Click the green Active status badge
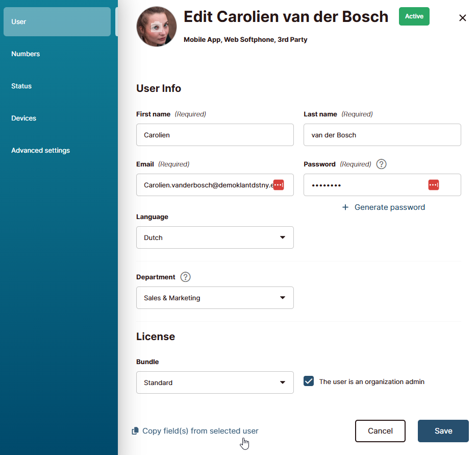Image resolution: width=476 pixels, height=455 pixels. tap(414, 16)
